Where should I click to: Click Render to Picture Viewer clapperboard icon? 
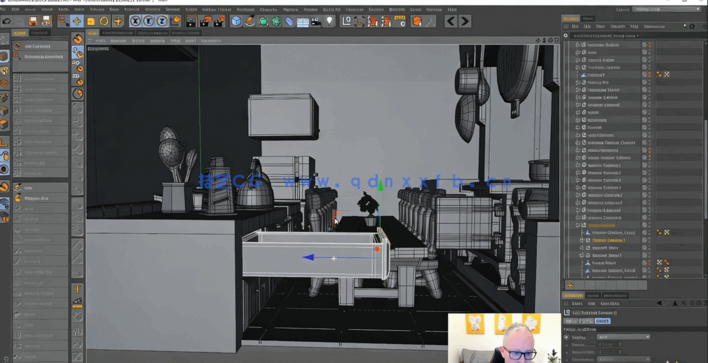tap(205, 21)
